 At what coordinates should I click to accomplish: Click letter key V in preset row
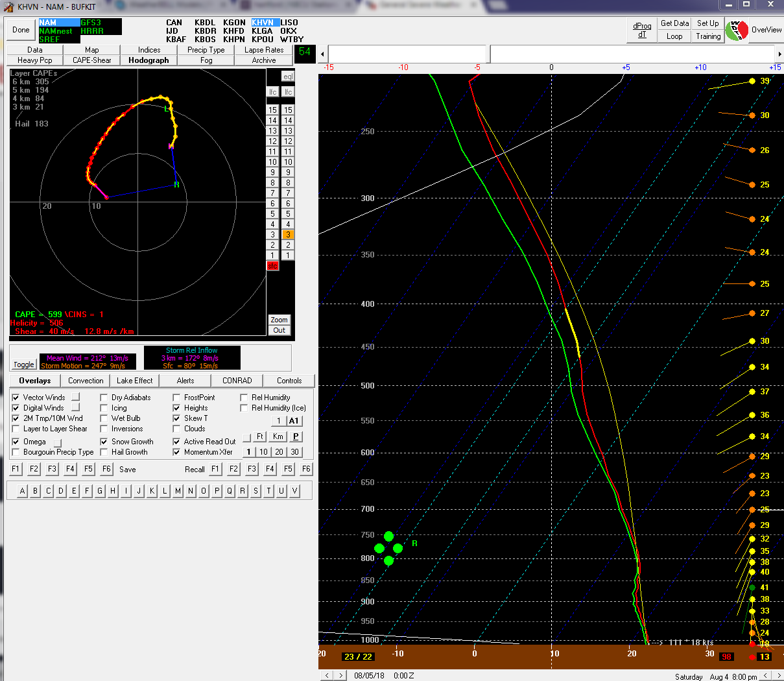click(294, 491)
